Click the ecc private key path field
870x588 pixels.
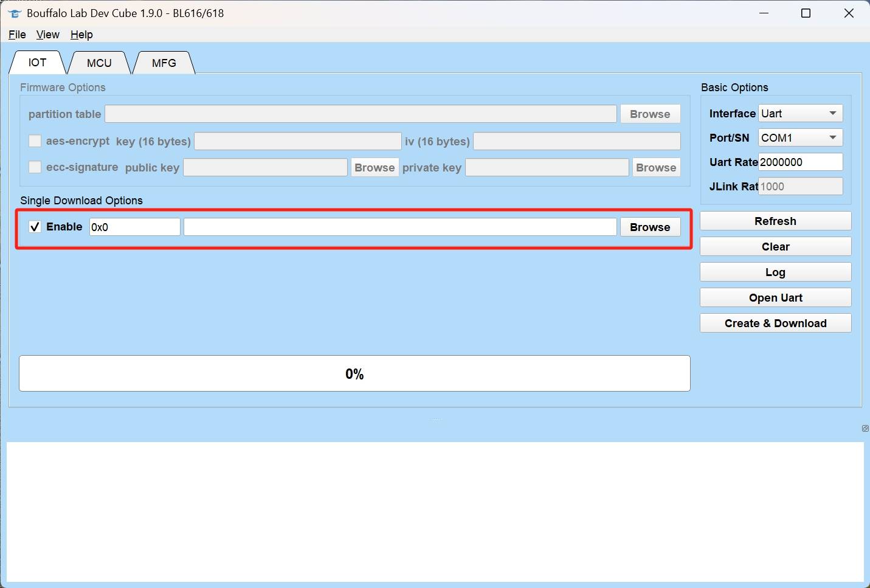[547, 168]
